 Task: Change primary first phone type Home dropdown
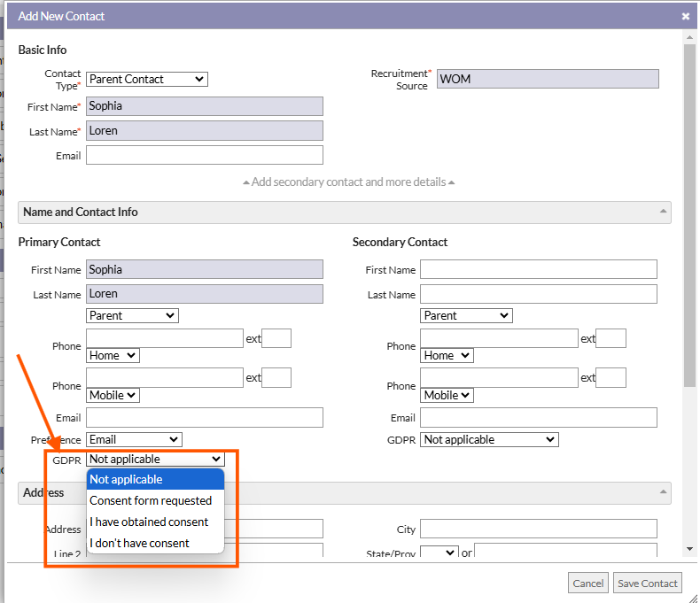(113, 355)
